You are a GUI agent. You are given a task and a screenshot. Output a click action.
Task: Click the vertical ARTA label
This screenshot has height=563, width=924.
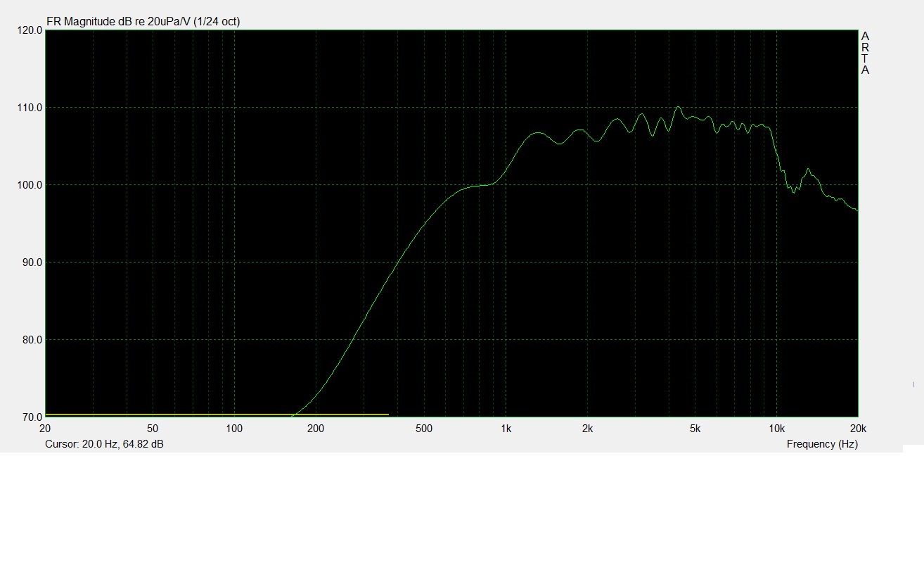[x=865, y=53]
